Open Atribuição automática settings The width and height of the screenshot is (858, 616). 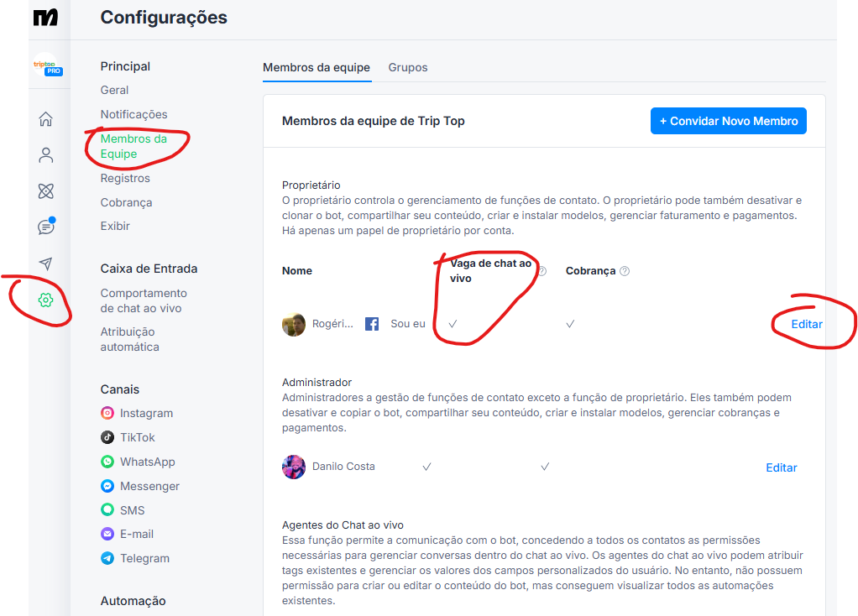click(129, 339)
